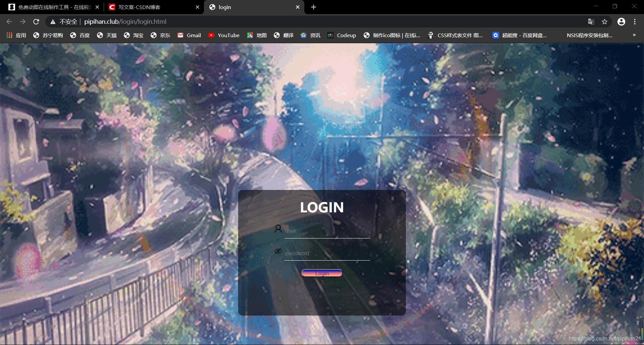Open the 淘宝 bookmark

tap(133, 35)
